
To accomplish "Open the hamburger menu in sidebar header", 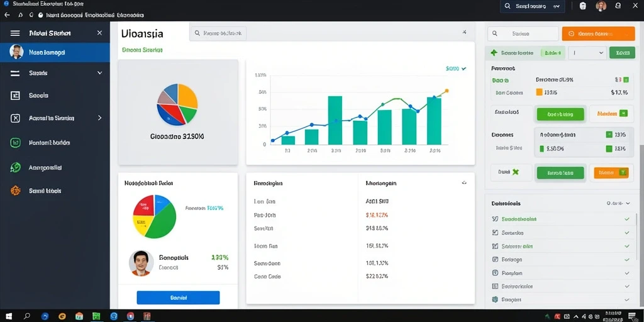I will pyautogui.click(x=15, y=33).
